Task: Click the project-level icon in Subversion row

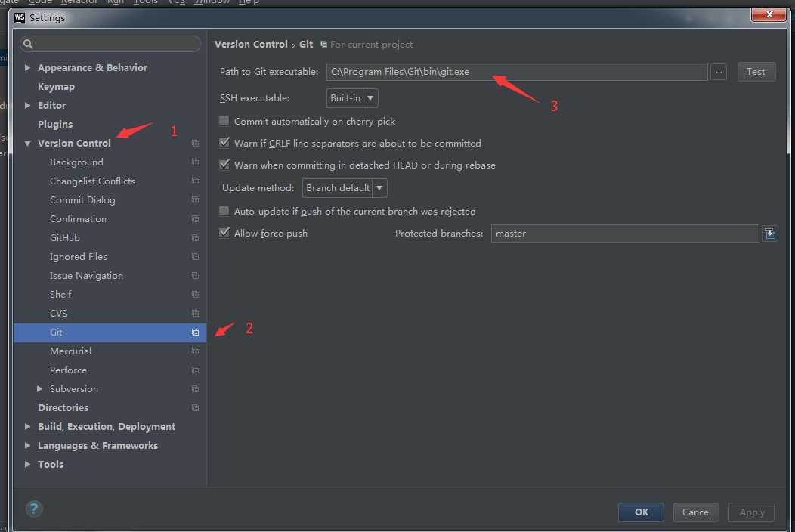Action: pyautogui.click(x=195, y=389)
